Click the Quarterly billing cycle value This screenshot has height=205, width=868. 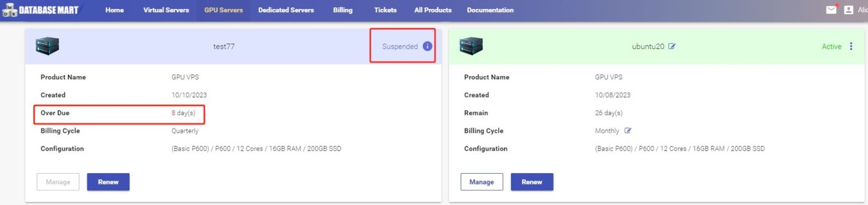(185, 130)
